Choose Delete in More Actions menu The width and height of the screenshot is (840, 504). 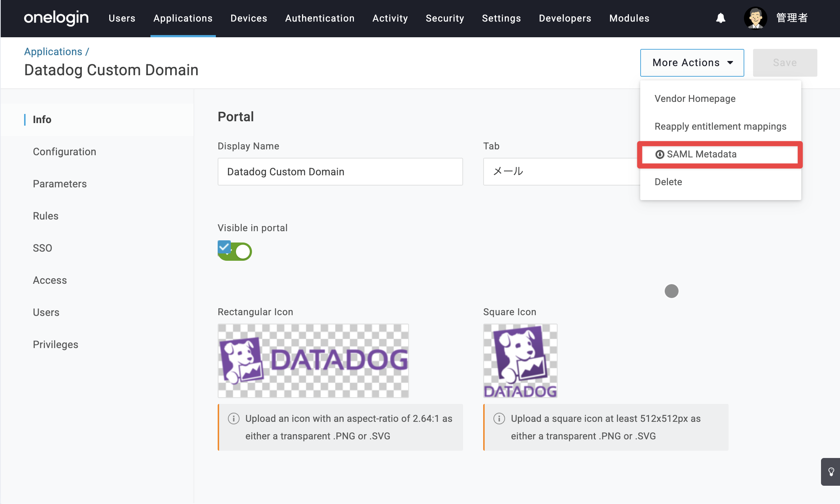[721, 182]
